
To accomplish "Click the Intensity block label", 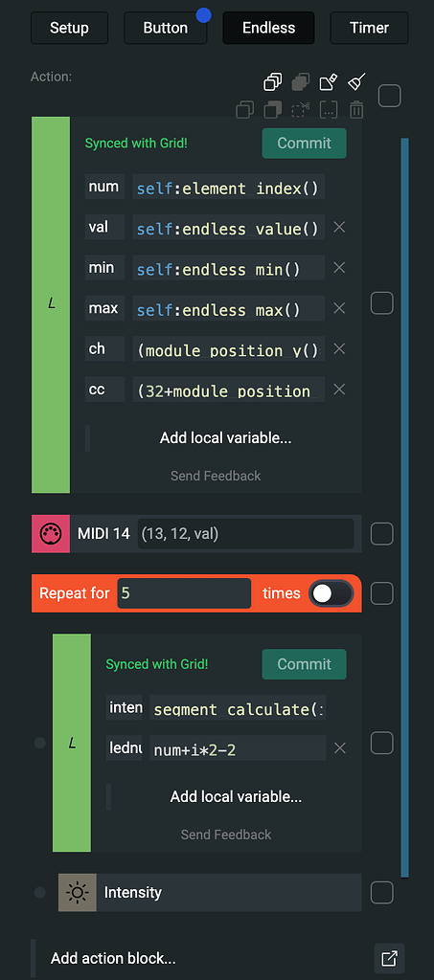I will tap(132, 893).
